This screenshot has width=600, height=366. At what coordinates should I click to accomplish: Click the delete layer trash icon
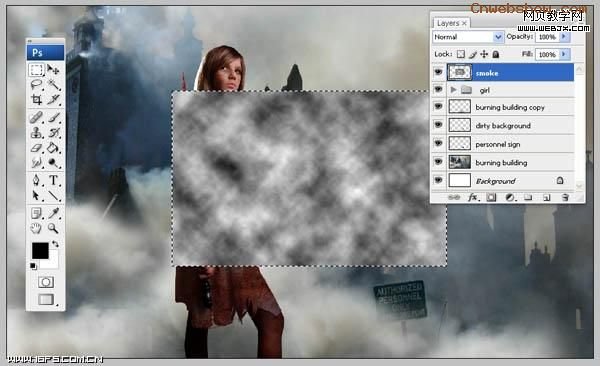tap(565, 198)
